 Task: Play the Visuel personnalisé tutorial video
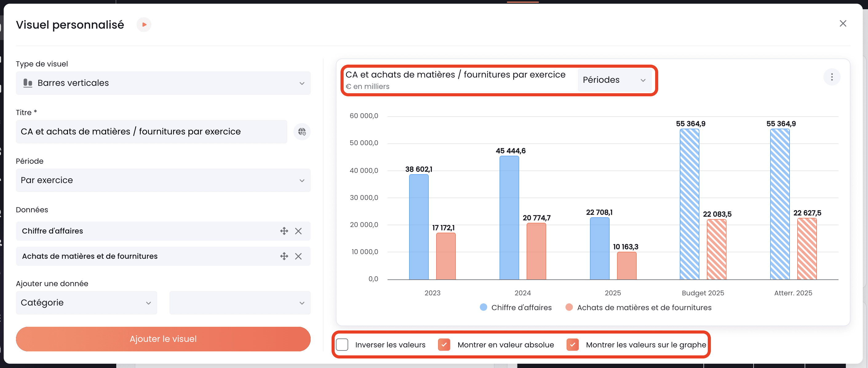(x=144, y=25)
